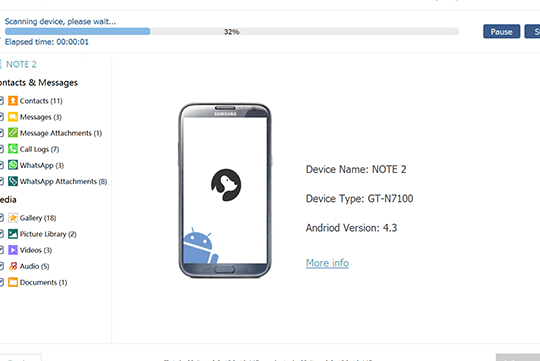Screen dimensions: 540x361
Task: Select the Documents (1) label
Action: point(43,282)
